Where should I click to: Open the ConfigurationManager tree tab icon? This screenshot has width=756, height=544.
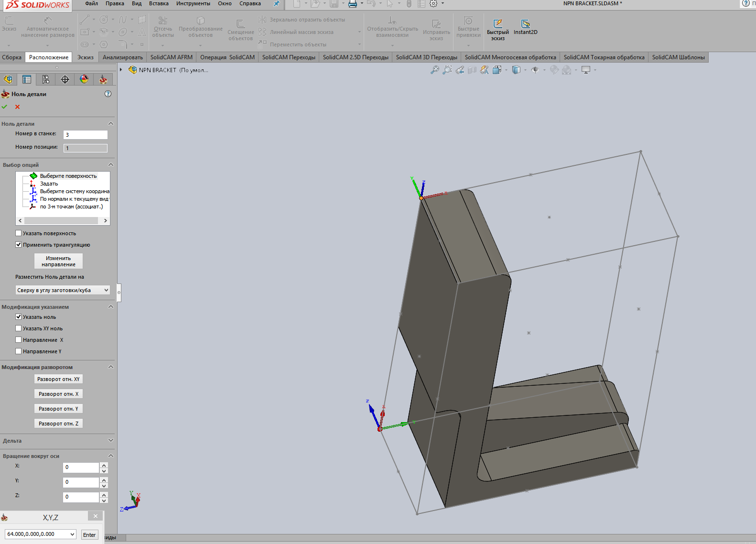(46, 79)
